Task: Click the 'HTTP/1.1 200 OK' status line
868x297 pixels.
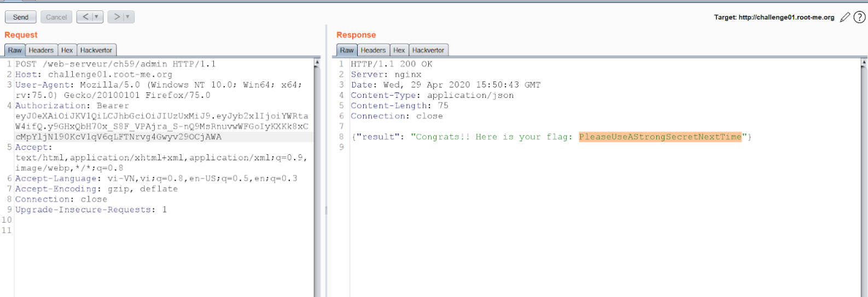Action: [x=392, y=64]
